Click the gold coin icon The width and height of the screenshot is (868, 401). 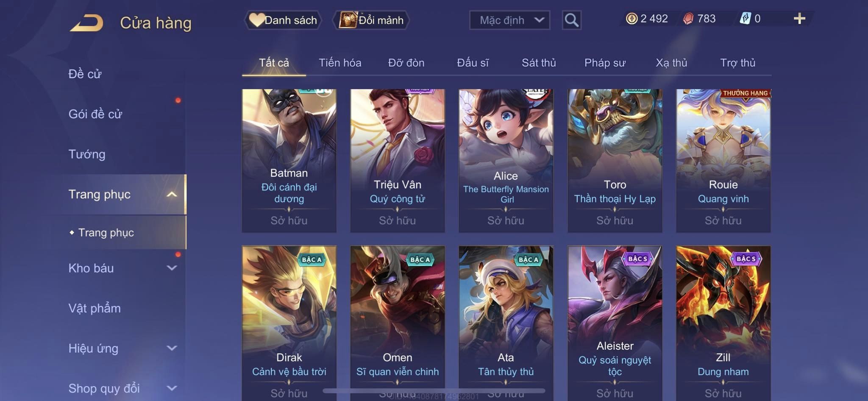click(x=632, y=19)
